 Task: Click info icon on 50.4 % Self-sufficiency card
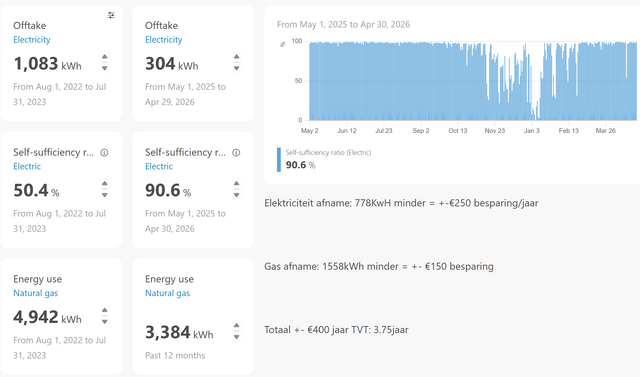pyautogui.click(x=104, y=153)
